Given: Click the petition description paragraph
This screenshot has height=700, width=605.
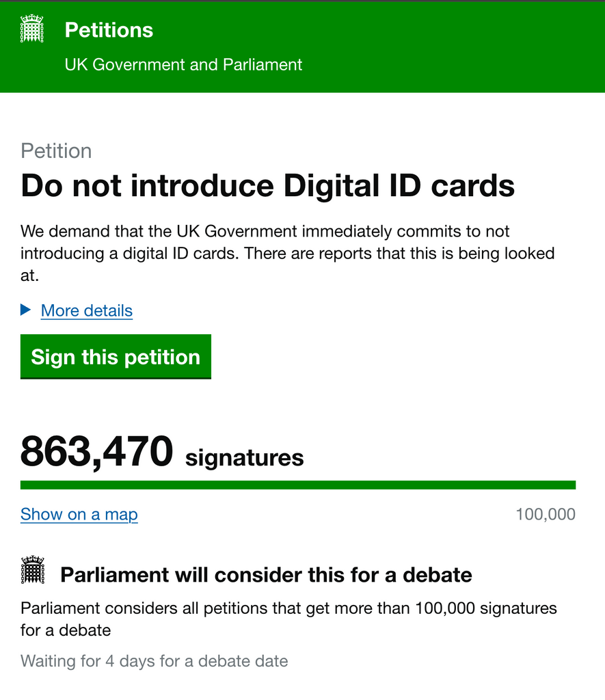Looking at the screenshot, I should pyautogui.click(x=287, y=253).
